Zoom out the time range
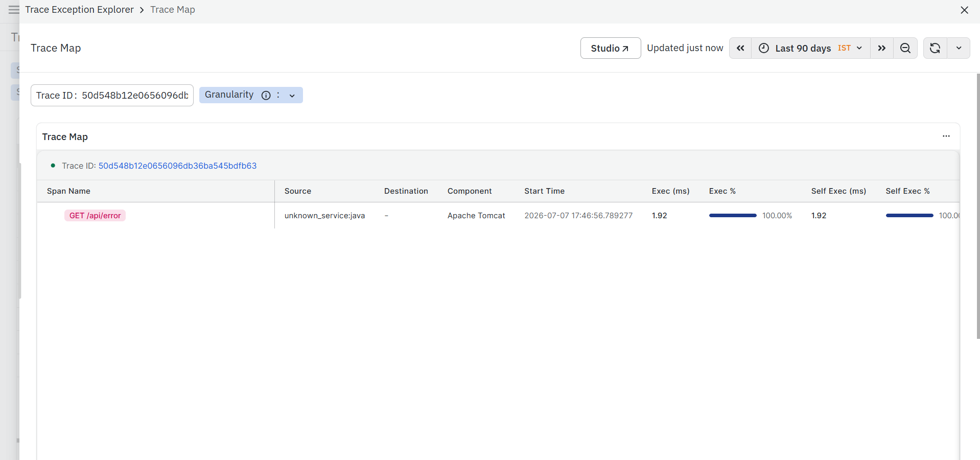The height and width of the screenshot is (460, 980). pos(905,48)
